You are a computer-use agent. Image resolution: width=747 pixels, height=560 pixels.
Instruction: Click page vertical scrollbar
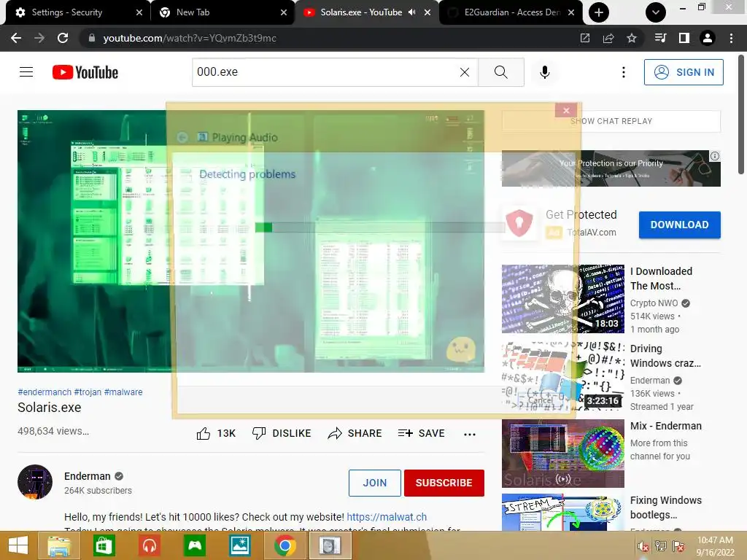coord(741,115)
